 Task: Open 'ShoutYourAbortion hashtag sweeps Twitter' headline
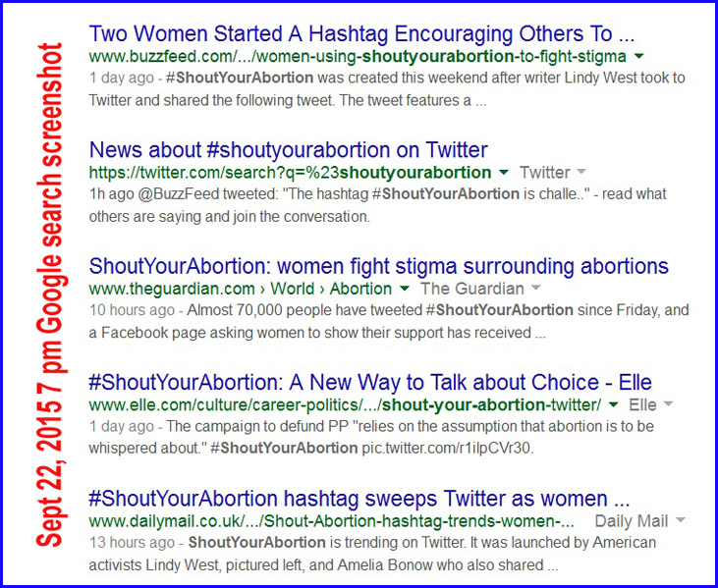point(359,498)
